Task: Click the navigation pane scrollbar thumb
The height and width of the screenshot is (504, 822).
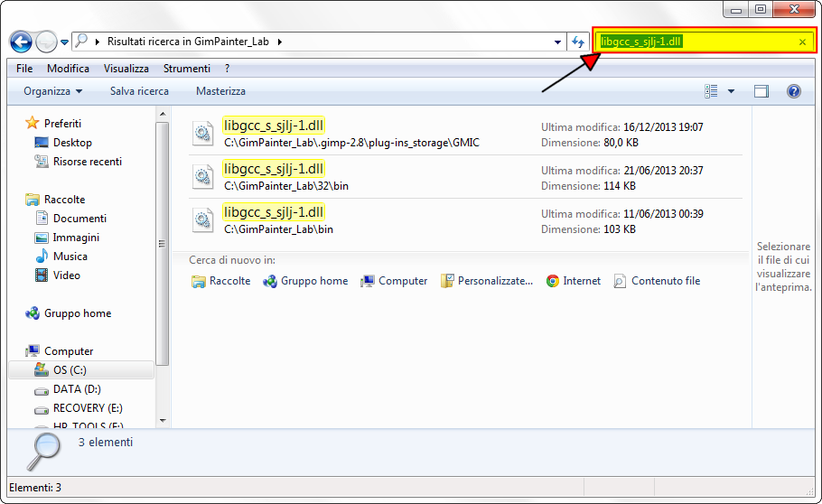Action: (163, 243)
